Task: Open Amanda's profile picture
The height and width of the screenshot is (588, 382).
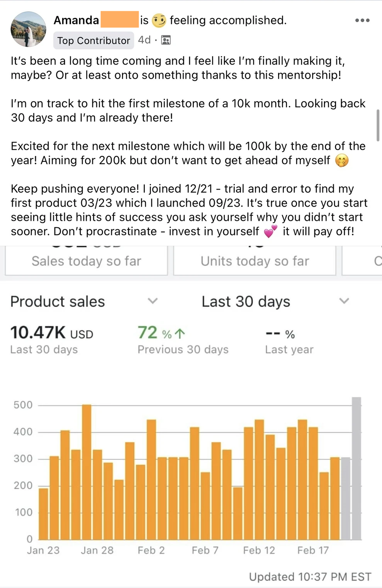Action: click(x=28, y=29)
